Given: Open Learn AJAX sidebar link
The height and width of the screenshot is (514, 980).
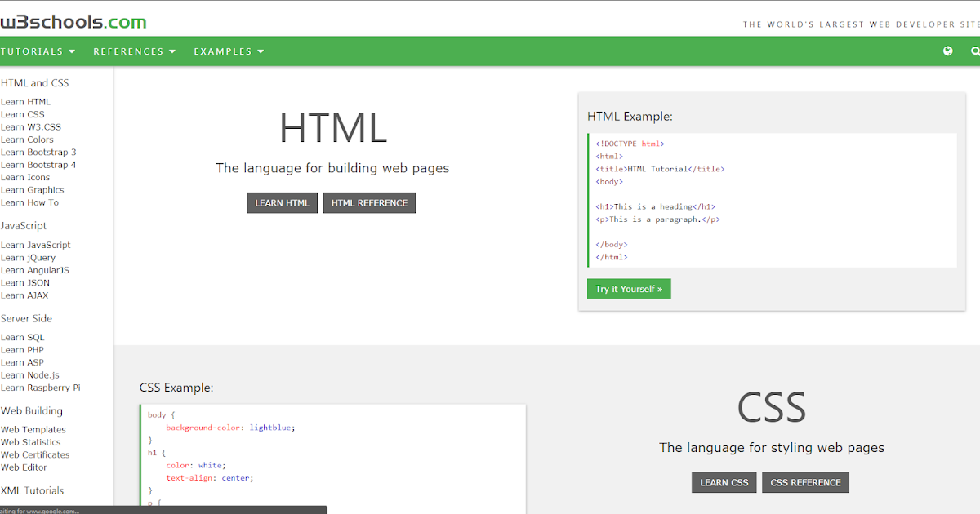Looking at the screenshot, I should 24,295.
